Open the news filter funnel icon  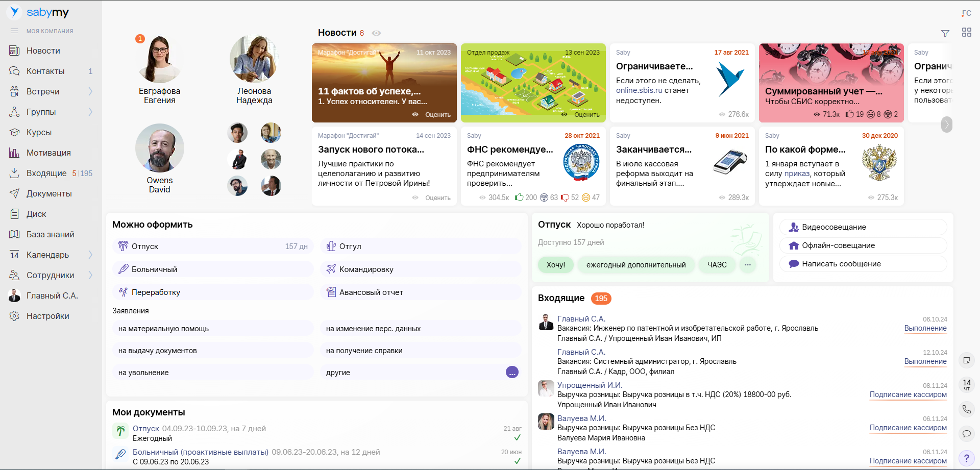point(945,33)
